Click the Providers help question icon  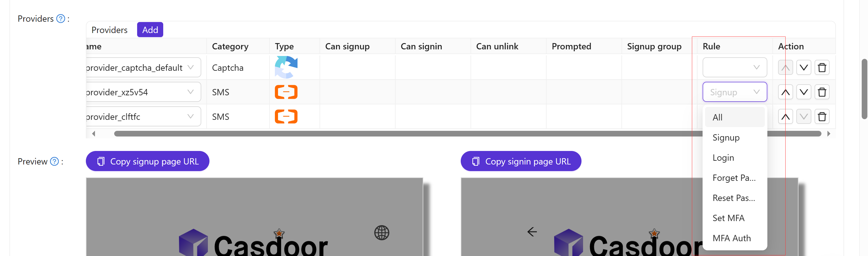(x=61, y=19)
